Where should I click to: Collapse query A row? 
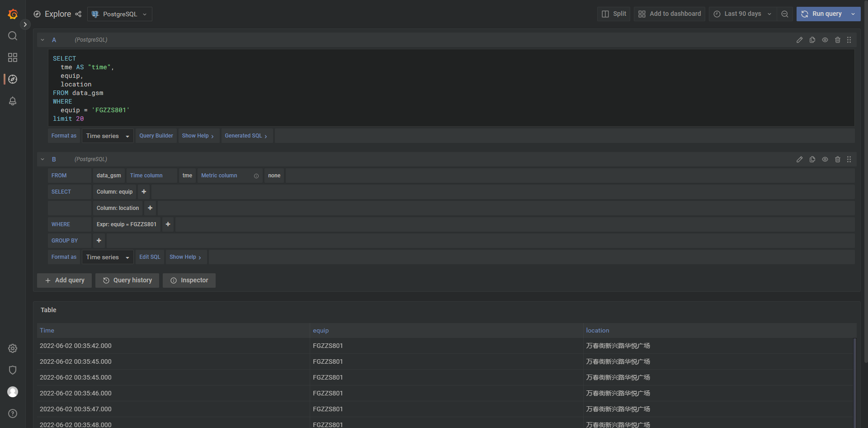click(42, 40)
